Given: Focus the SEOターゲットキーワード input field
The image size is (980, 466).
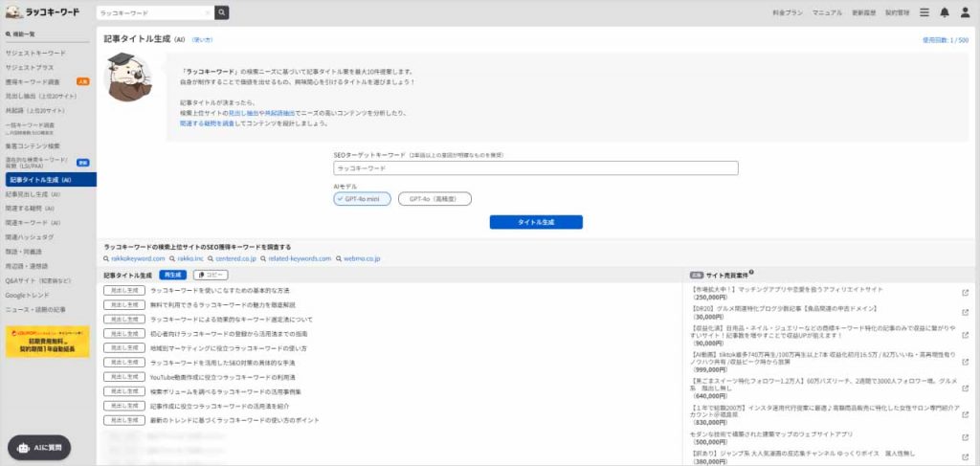Looking at the screenshot, I should [536, 168].
